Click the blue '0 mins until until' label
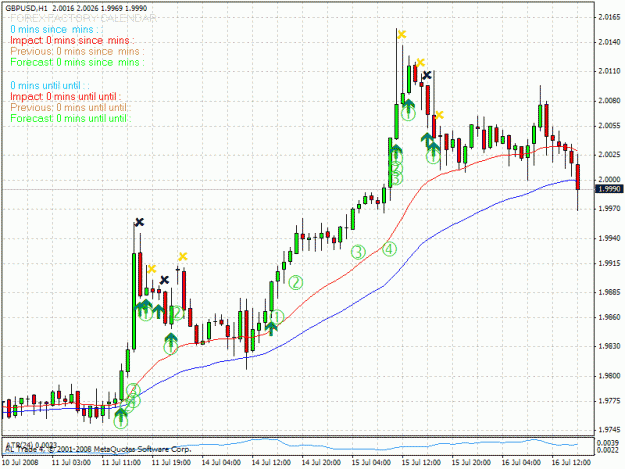 coord(49,86)
